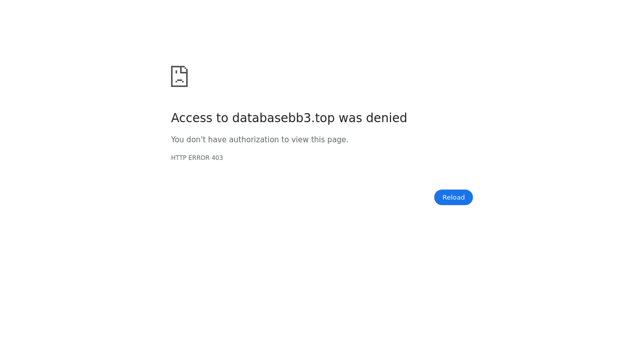Click the word 'don't' in the message
644x362 pixels.
pyautogui.click(x=196, y=140)
